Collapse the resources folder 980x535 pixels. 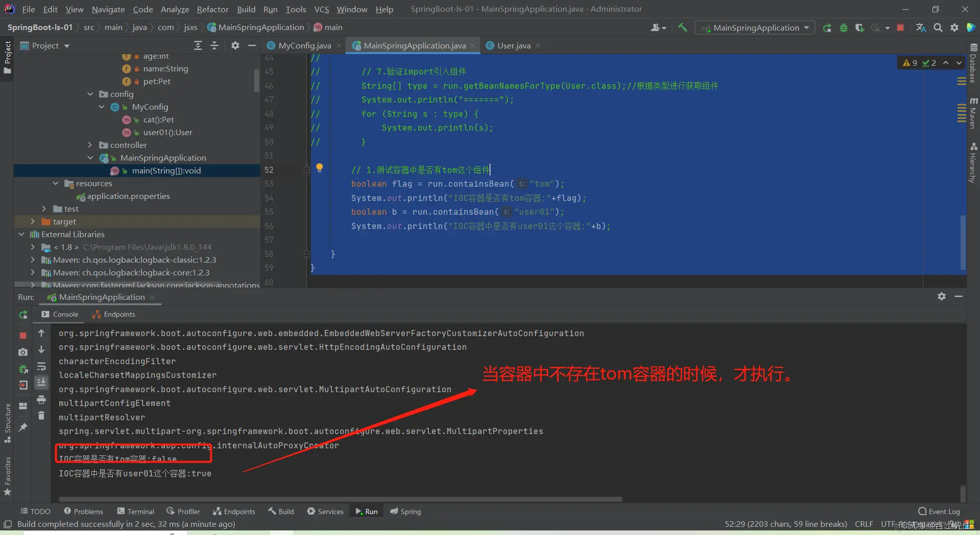56,183
